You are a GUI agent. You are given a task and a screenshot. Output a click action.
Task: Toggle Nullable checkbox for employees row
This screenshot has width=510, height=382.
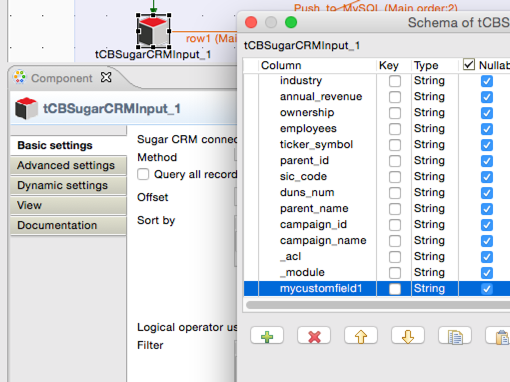coord(487,129)
